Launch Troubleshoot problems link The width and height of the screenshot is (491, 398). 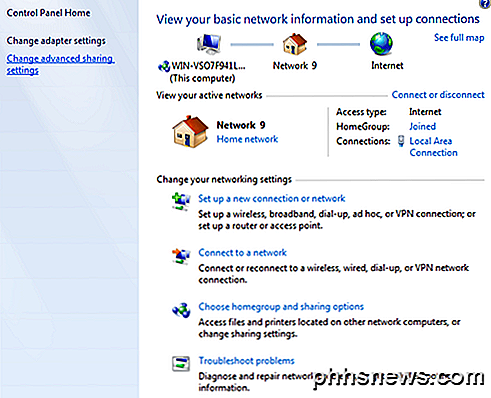pos(246,361)
